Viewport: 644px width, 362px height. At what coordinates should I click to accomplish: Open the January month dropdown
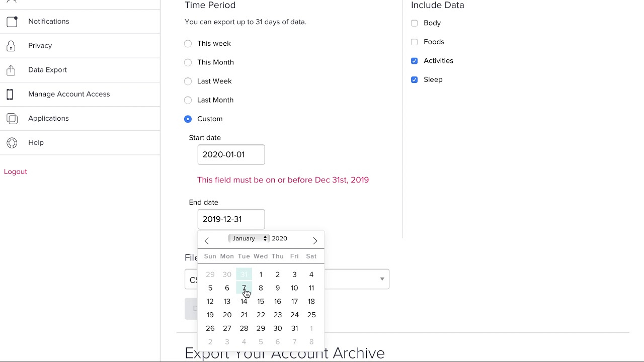(249, 238)
